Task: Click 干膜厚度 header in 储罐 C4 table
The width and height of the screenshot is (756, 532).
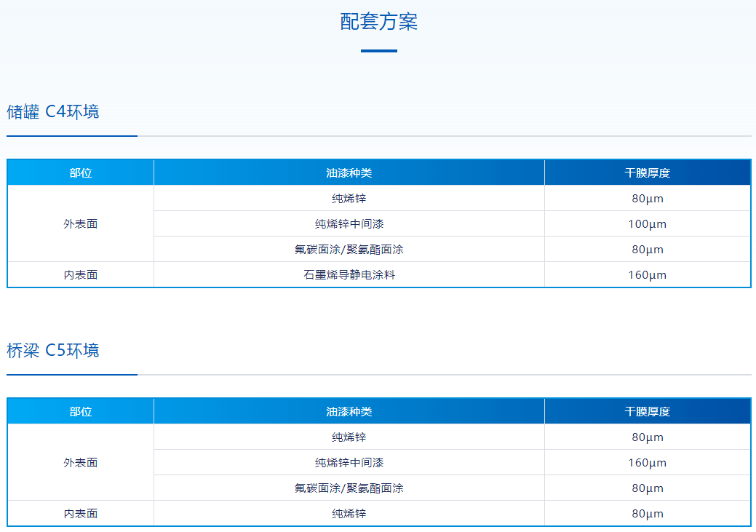Action: 648,173
